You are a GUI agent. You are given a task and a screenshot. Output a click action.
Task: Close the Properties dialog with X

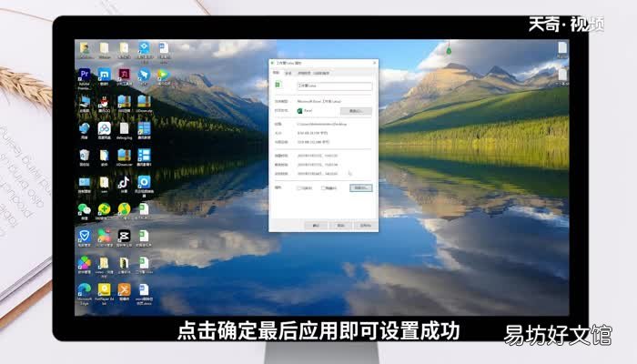click(374, 64)
